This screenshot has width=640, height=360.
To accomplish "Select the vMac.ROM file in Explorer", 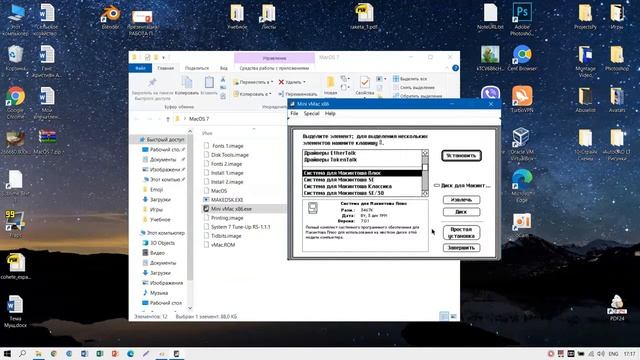I will coord(223,244).
